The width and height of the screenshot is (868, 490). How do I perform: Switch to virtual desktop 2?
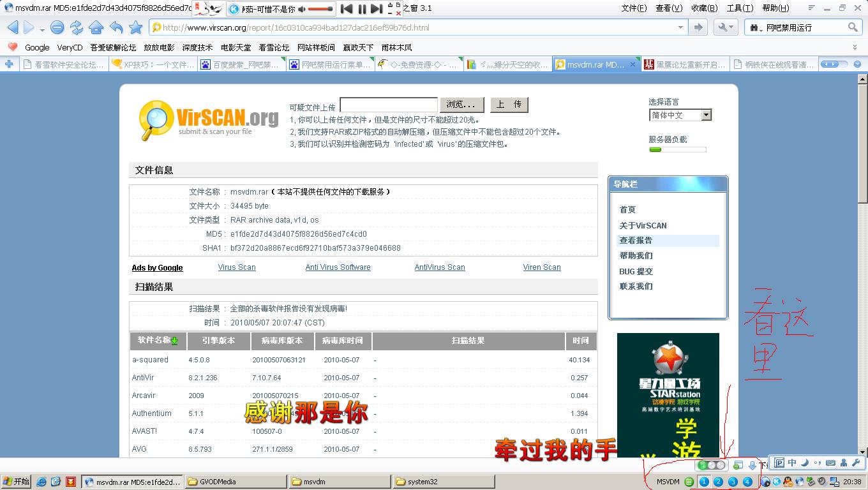coord(719,482)
